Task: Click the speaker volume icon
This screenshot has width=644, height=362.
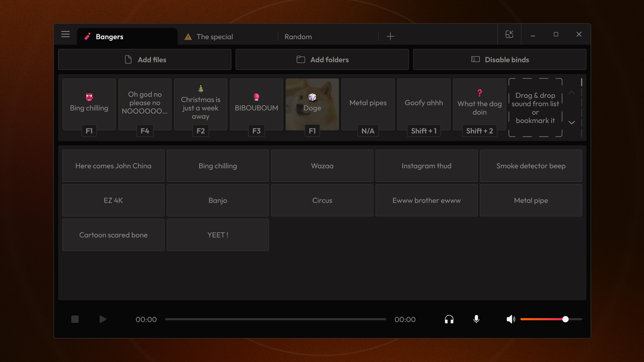Action: point(511,319)
